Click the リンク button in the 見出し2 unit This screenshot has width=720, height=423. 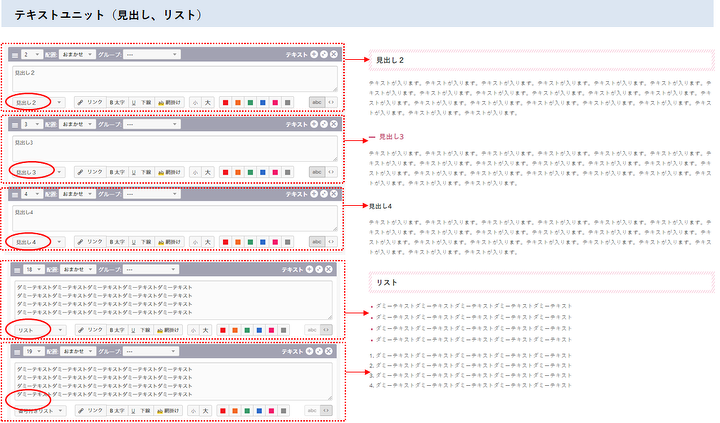tap(91, 102)
